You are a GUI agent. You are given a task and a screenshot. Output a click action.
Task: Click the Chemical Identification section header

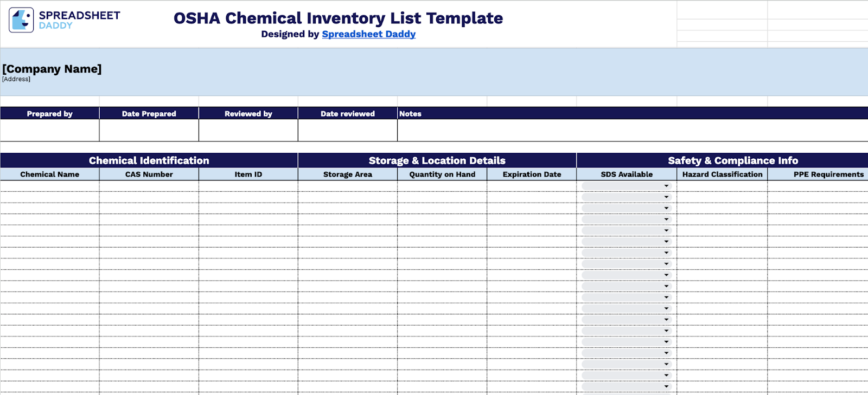(149, 160)
